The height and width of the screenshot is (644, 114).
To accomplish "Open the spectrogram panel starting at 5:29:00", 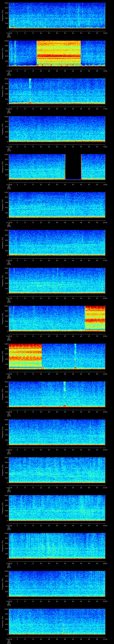I will pos(57,584).
